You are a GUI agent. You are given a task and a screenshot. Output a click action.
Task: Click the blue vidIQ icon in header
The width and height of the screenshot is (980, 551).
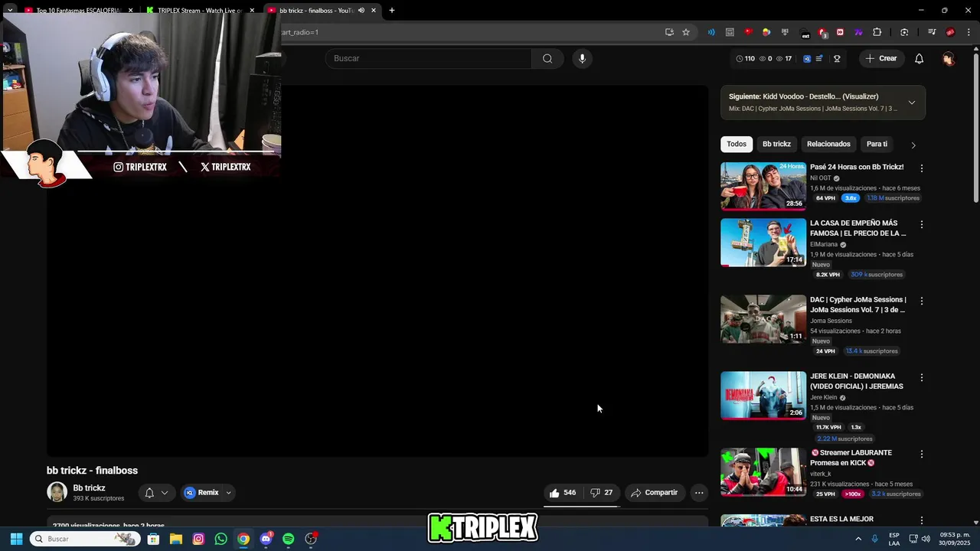click(807, 59)
